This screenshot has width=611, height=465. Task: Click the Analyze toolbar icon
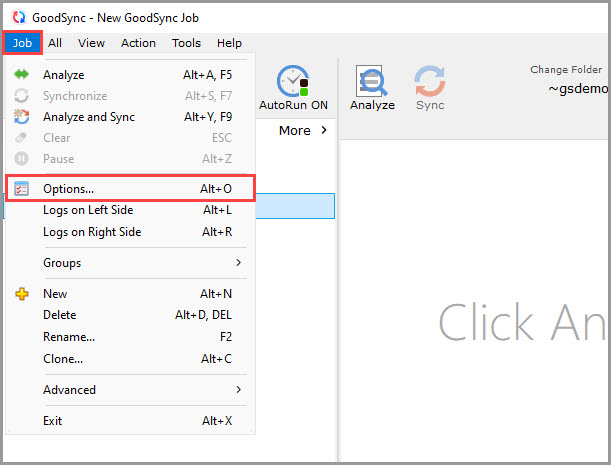coord(372,82)
